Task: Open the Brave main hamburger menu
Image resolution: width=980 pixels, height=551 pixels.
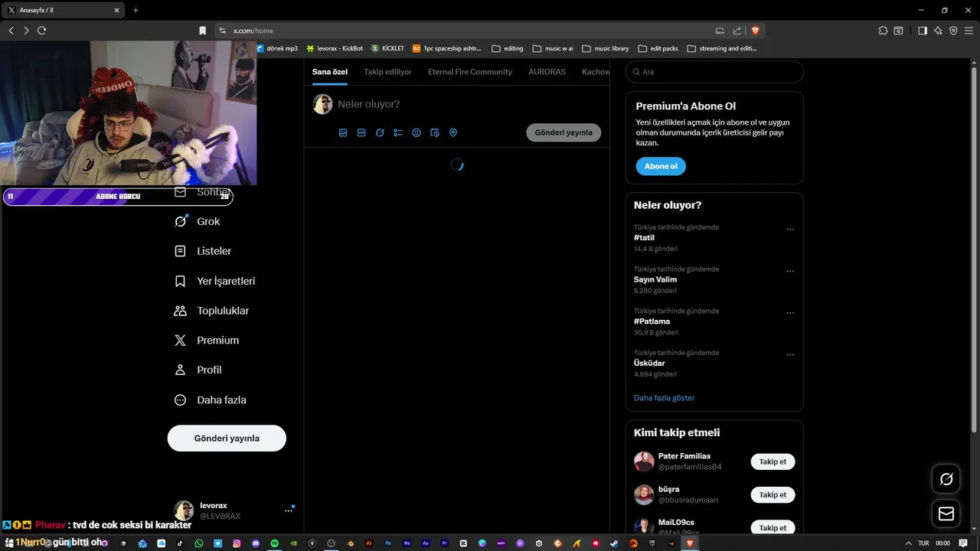Action: point(969,31)
